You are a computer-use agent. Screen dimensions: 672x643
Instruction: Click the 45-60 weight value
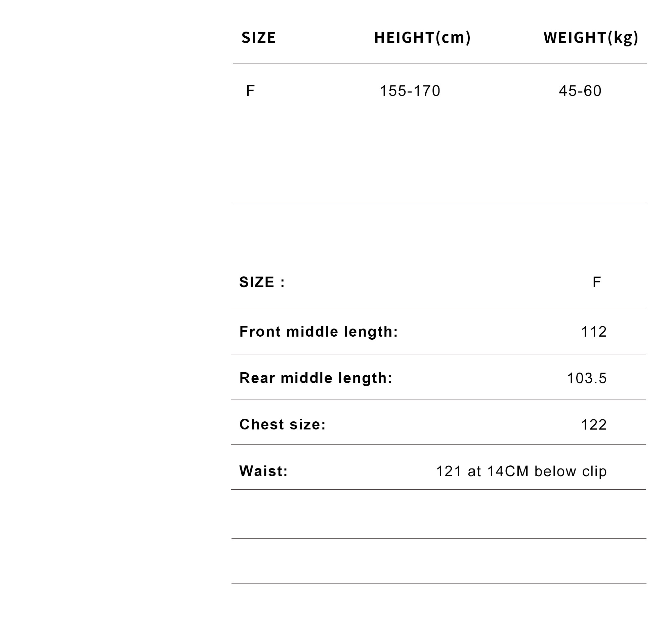[x=580, y=91]
